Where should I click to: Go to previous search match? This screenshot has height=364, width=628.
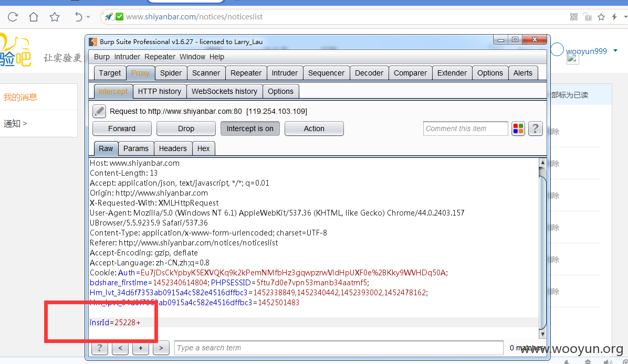click(x=120, y=348)
